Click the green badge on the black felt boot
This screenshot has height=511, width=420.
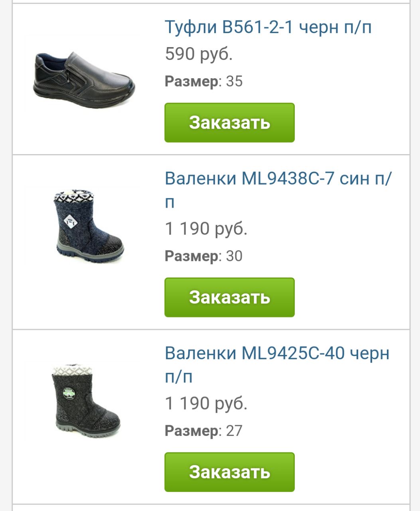pyautogui.click(x=69, y=393)
